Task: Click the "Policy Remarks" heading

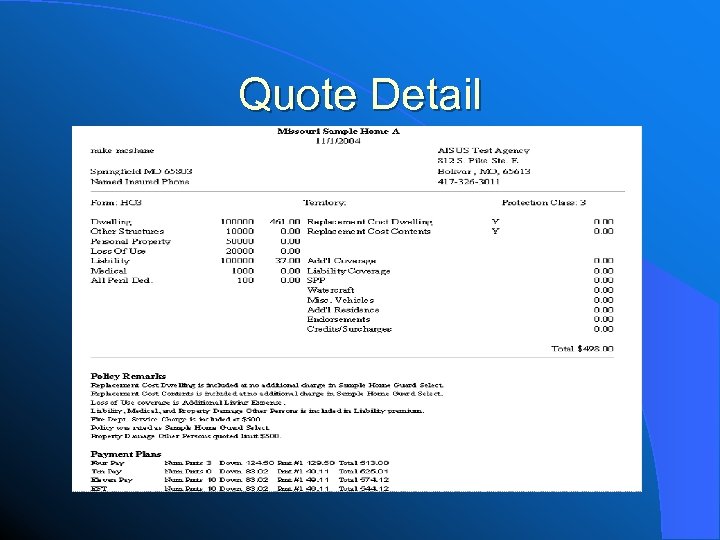Action: [128, 376]
